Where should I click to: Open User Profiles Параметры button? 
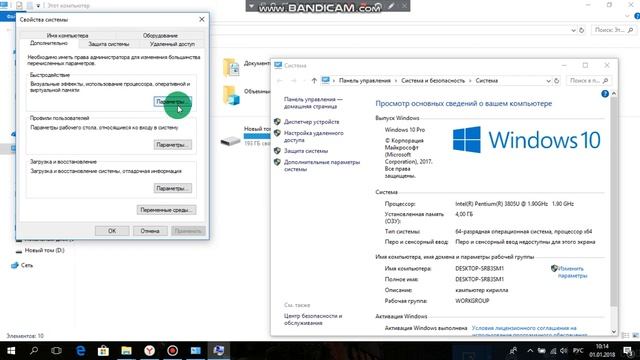173,145
